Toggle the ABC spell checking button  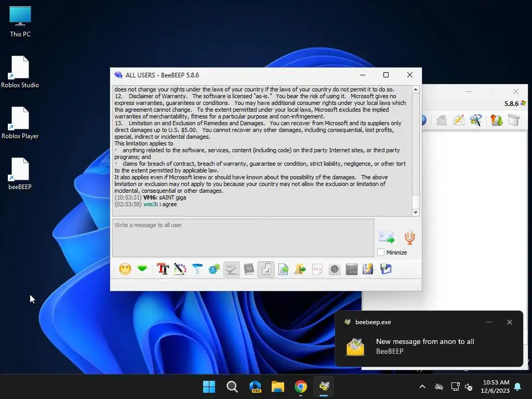point(231,270)
